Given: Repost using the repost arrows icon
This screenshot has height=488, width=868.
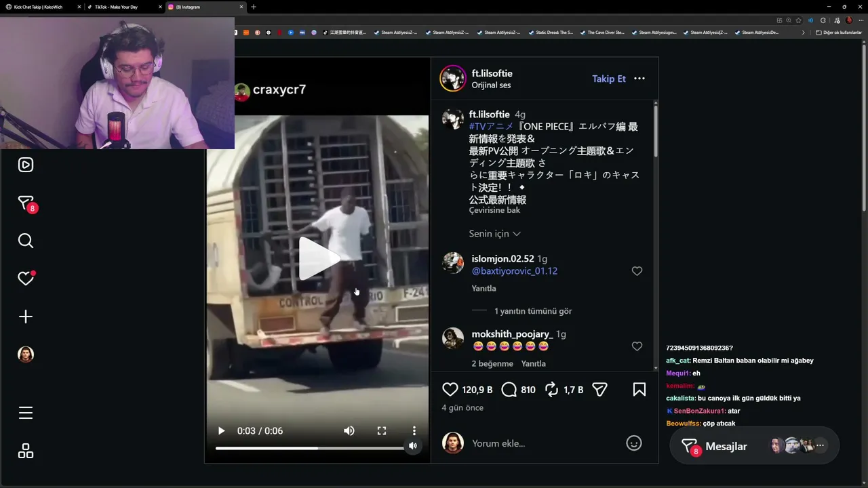Looking at the screenshot, I should click(551, 390).
